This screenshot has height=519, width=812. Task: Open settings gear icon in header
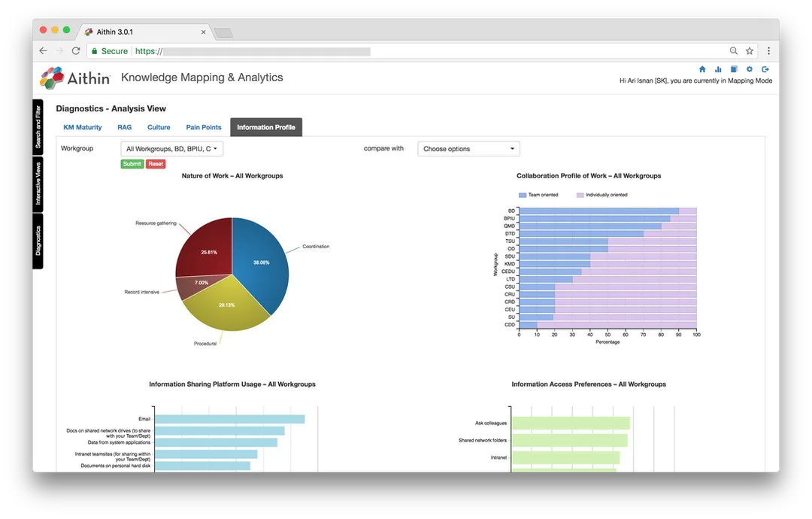click(x=750, y=69)
